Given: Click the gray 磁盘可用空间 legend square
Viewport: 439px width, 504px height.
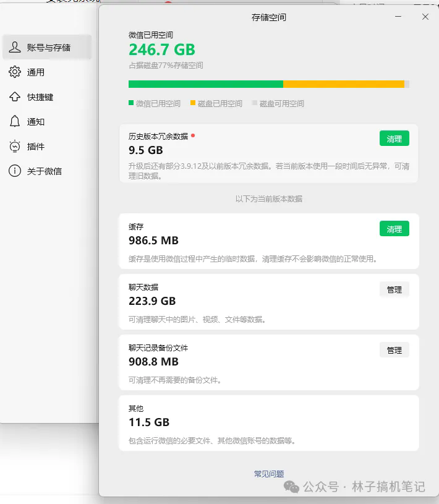Looking at the screenshot, I should click(x=254, y=103).
